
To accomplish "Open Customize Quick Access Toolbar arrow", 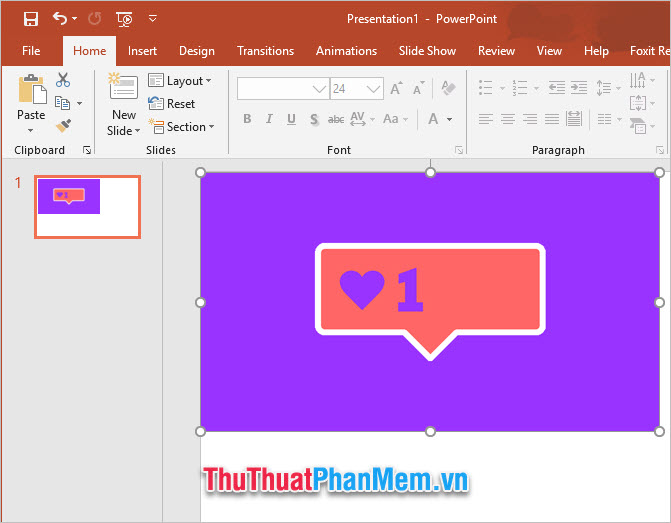I will [153, 18].
